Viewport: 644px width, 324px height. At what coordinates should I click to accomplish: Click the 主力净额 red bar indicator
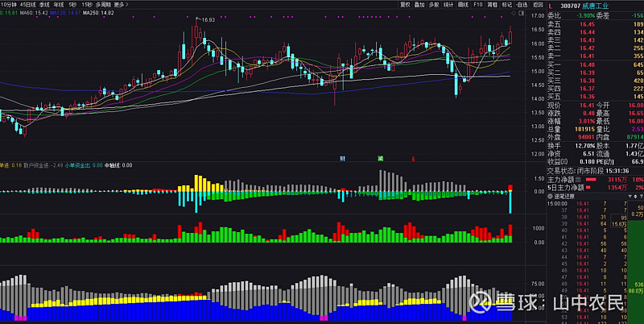591,180
